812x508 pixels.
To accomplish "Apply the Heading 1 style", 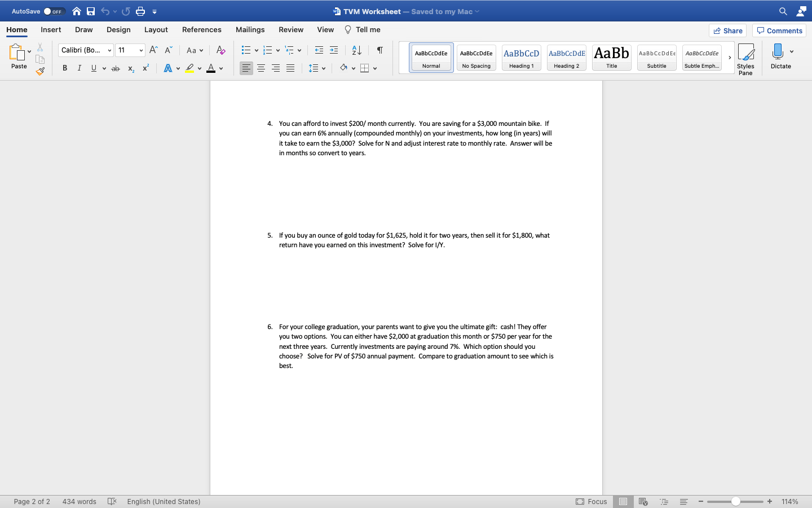I will tap(522, 58).
